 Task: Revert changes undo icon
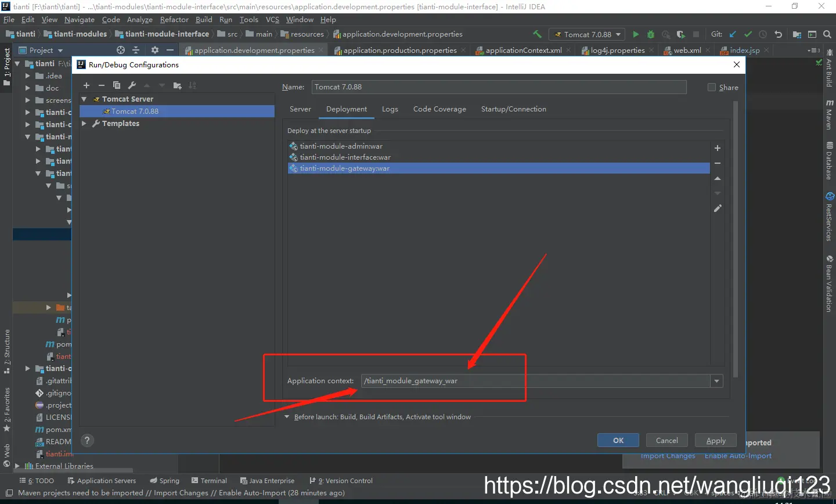[x=778, y=34]
